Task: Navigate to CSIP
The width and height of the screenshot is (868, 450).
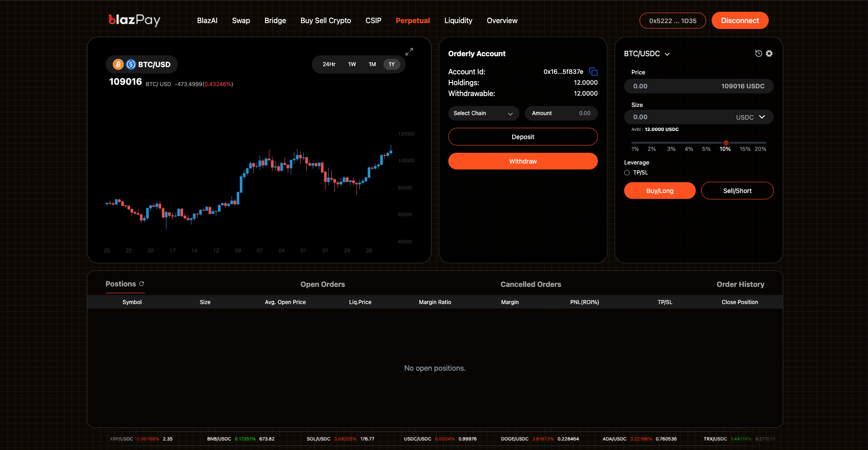Action: pos(373,20)
